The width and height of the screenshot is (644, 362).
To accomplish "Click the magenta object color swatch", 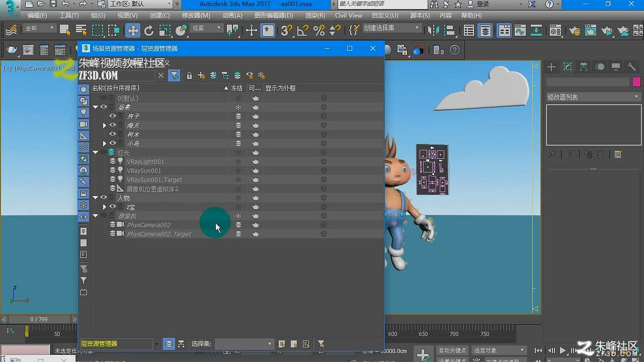I will [x=636, y=82].
